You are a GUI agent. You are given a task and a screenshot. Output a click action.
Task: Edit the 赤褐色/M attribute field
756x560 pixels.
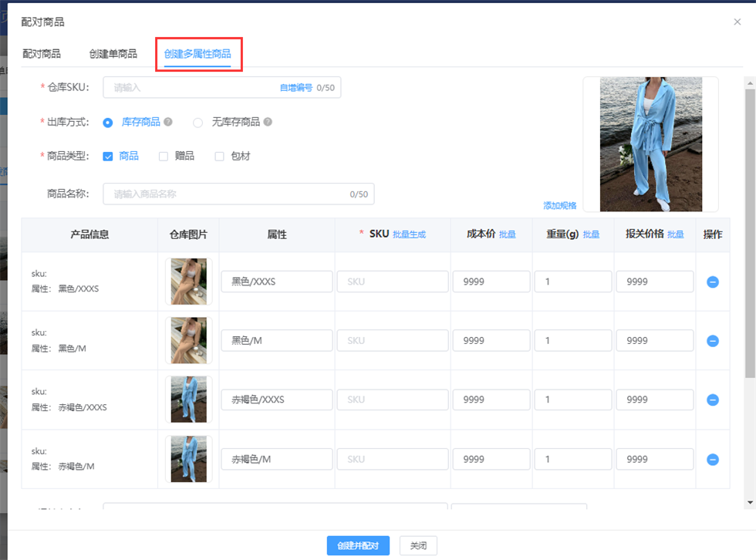[x=277, y=459]
